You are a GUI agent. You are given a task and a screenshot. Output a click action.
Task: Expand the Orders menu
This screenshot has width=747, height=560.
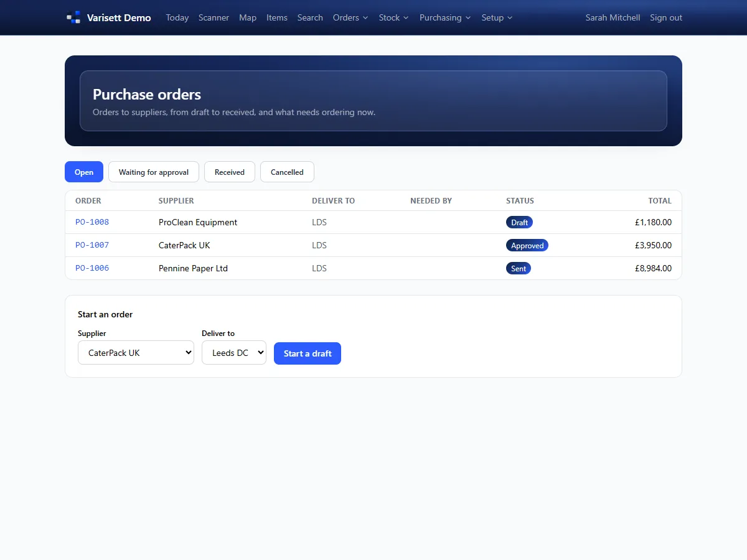click(x=350, y=17)
